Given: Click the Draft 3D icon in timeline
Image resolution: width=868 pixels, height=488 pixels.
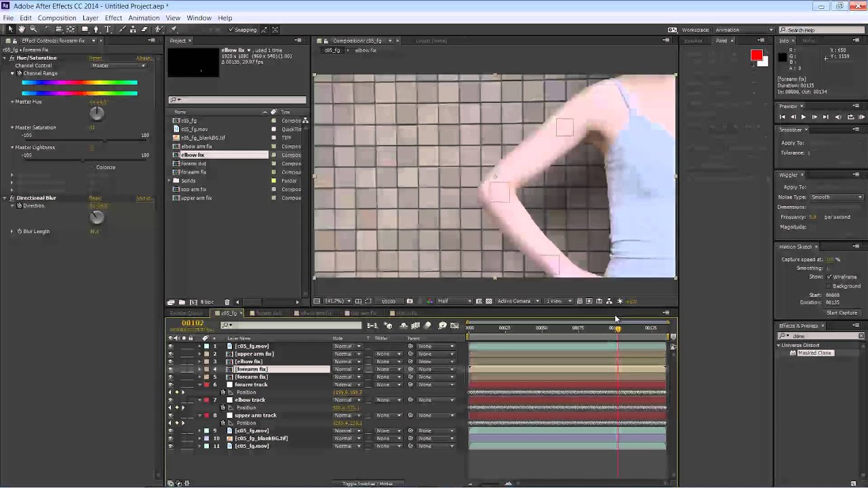Looking at the screenshot, I should 388,326.
